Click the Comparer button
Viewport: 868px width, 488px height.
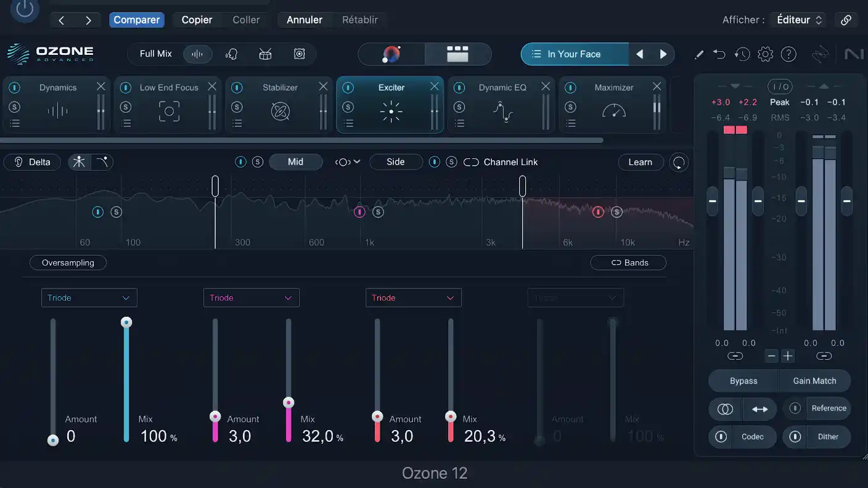[137, 20]
